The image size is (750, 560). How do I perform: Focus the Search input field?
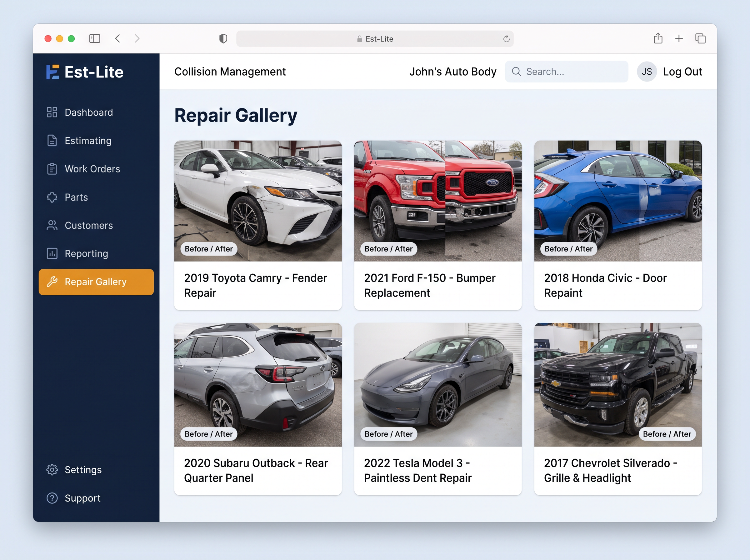click(566, 72)
